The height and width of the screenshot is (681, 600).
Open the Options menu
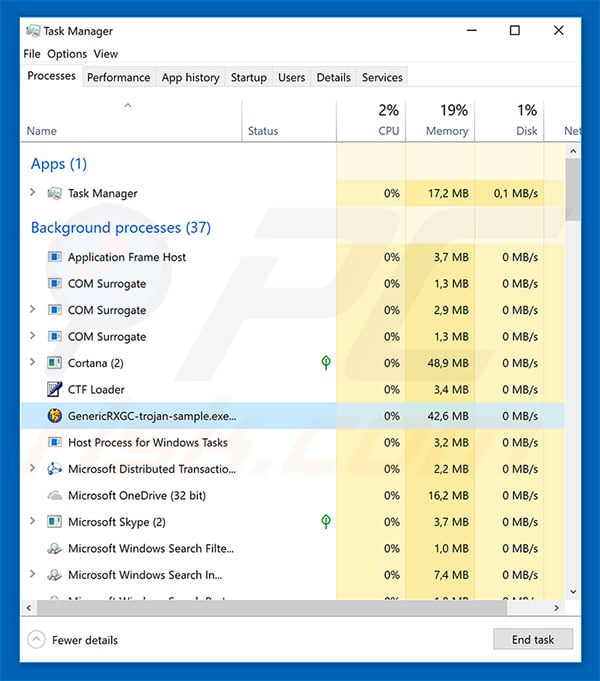pyautogui.click(x=67, y=54)
